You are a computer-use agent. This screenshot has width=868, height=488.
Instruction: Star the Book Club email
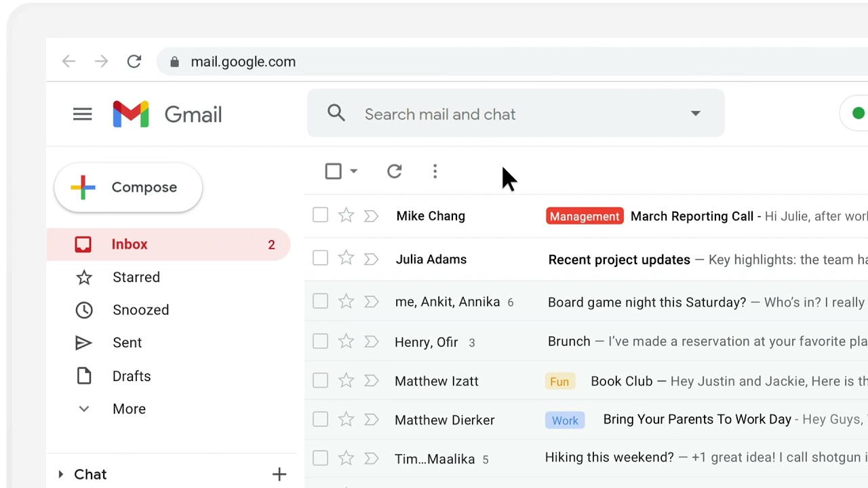click(346, 381)
